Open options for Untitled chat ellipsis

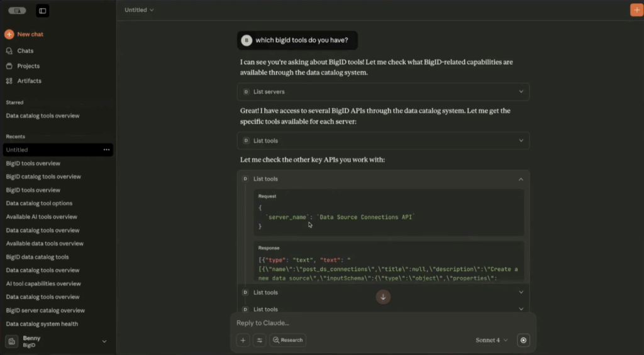106,150
